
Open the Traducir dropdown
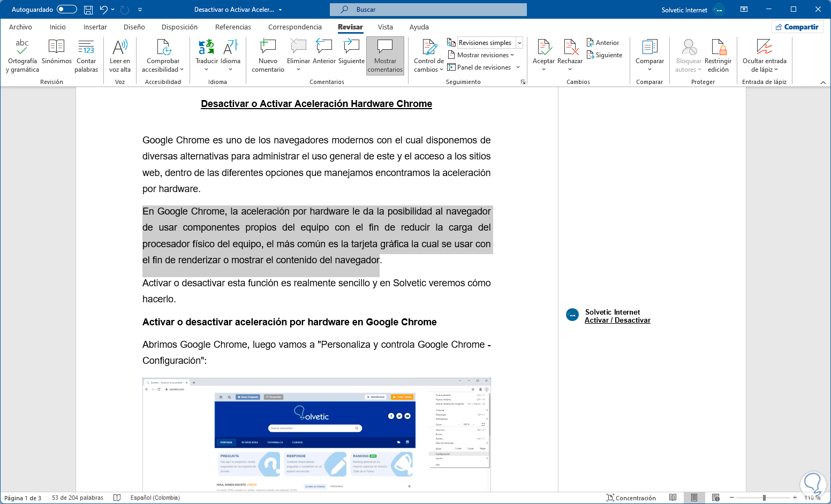coord(207,70)
